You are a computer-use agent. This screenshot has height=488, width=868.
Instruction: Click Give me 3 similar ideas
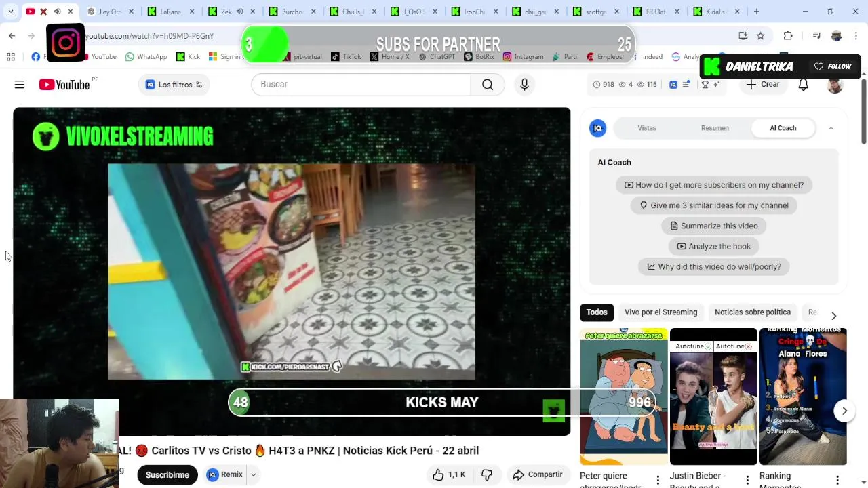coord(714,205)
